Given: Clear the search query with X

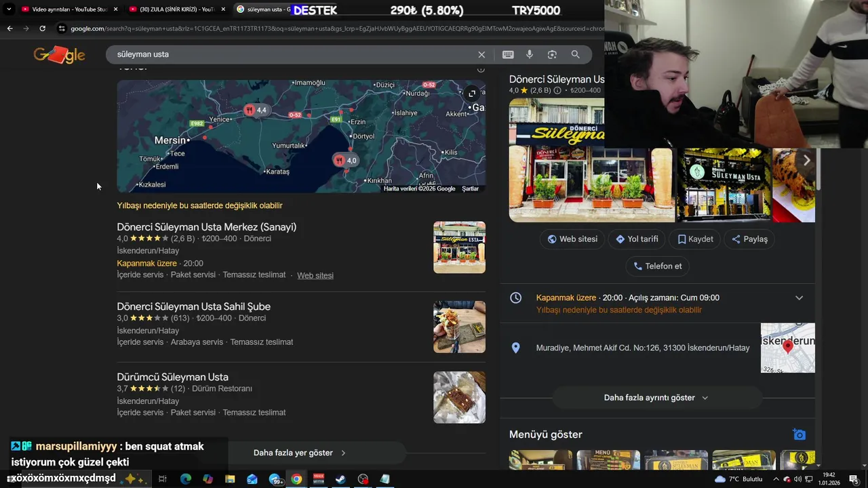Looking at the screenshot, I should (x=481, y=54).
